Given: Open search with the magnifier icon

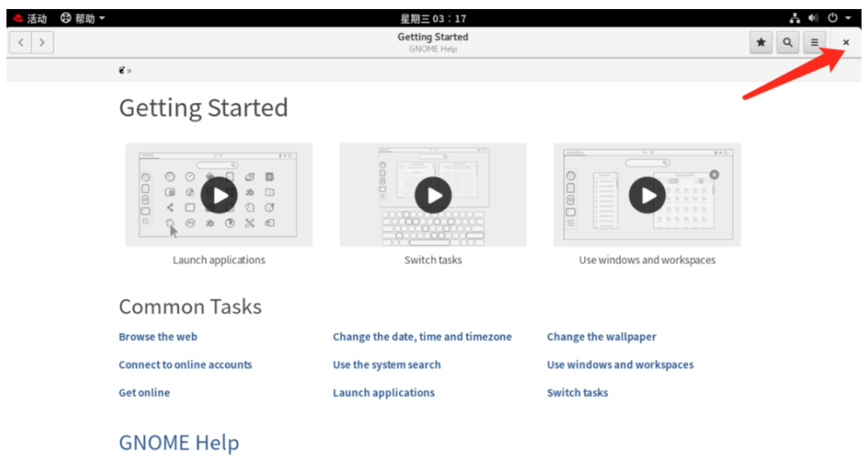Looking at the screenshot, I should [787, 43].
